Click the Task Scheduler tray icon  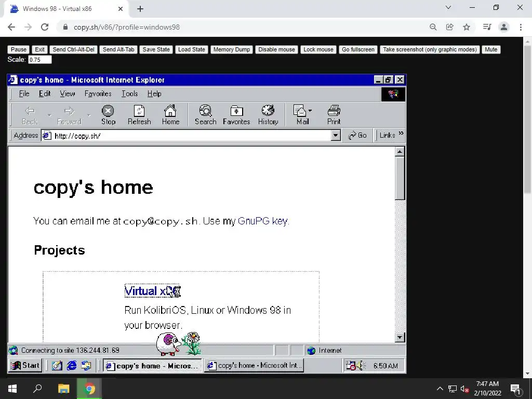[351, 365]
